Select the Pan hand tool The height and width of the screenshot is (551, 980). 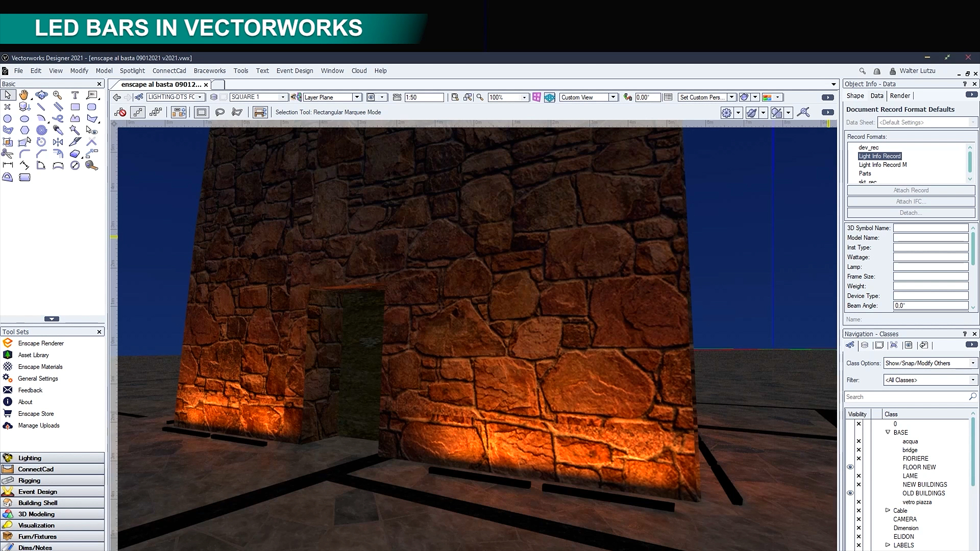[24, 95]
